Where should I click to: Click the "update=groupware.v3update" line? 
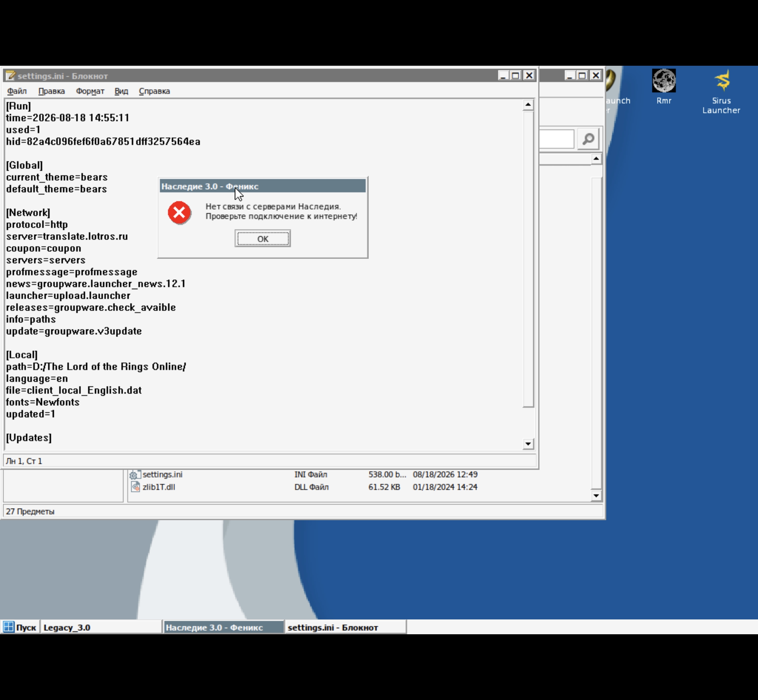[x=74, y=331]
